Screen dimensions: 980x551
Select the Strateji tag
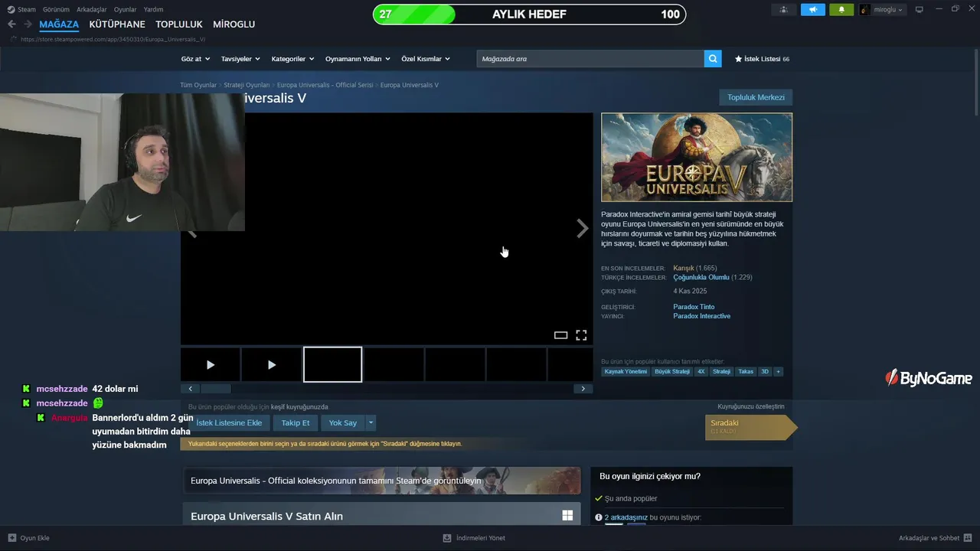click(x=721, y=372)
